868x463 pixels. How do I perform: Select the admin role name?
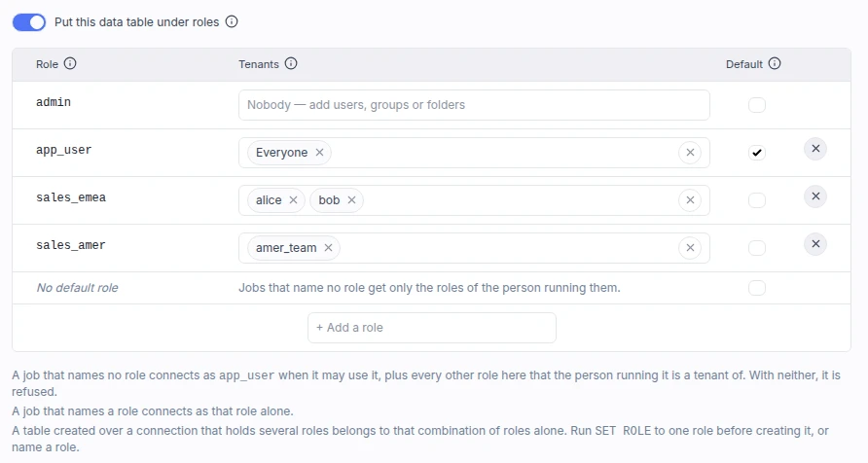coord(54,102)
